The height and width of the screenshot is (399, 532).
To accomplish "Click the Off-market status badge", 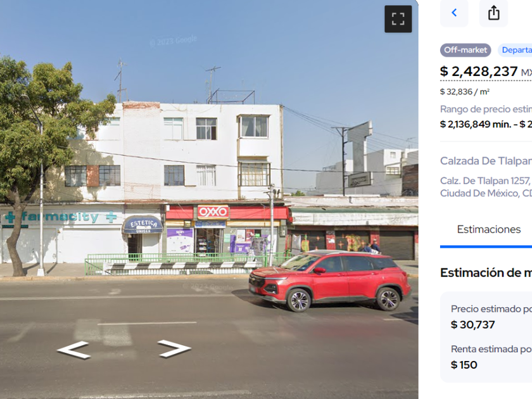I will [465, 50].
